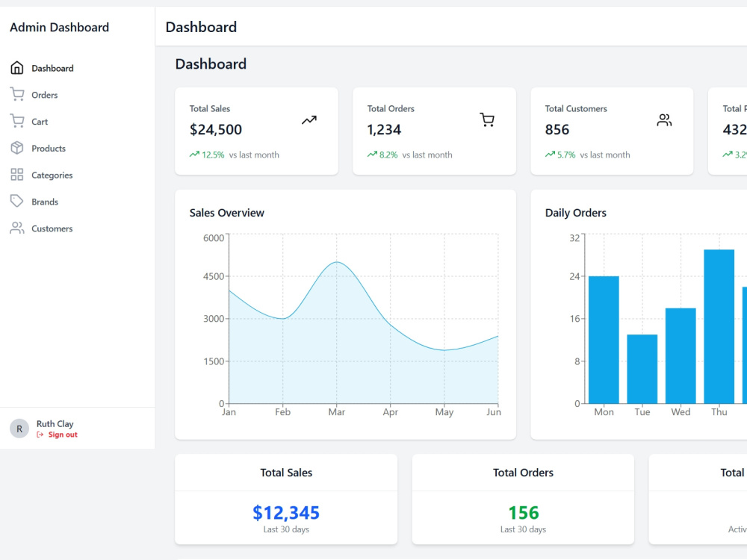The width and height of the screenshot is (747, 560).
Task: Click the Total Sales heading in lower card
Action: (x=286, y=473)
